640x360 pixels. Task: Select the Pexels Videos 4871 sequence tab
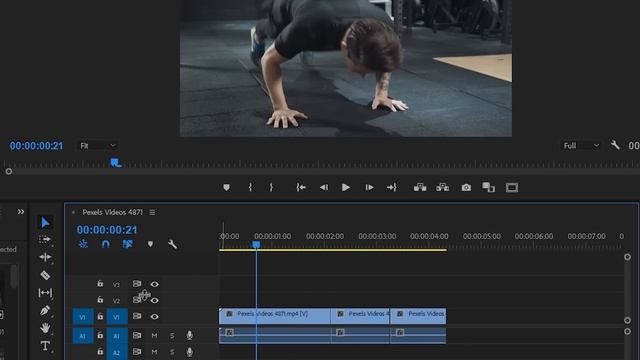tap(113, 212)
